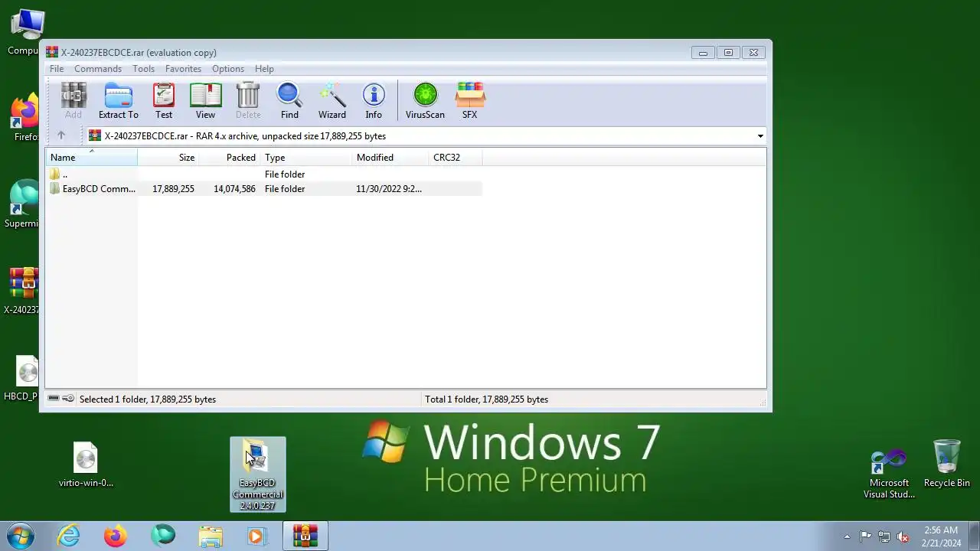Sort by the CRC32 column header
The height and width of the screenshot is (551, 980).
coord(456,157)
